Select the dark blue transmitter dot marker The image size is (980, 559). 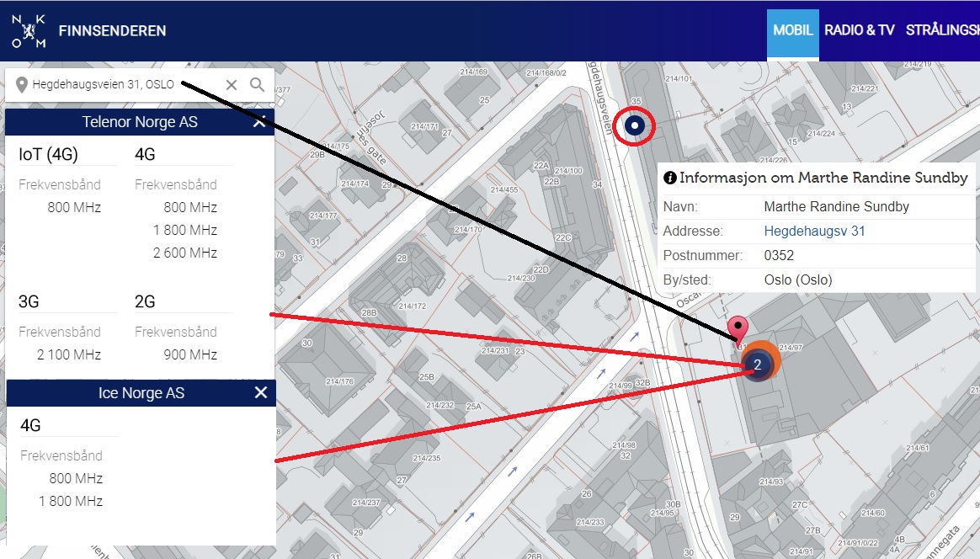[x=634, y=125]
